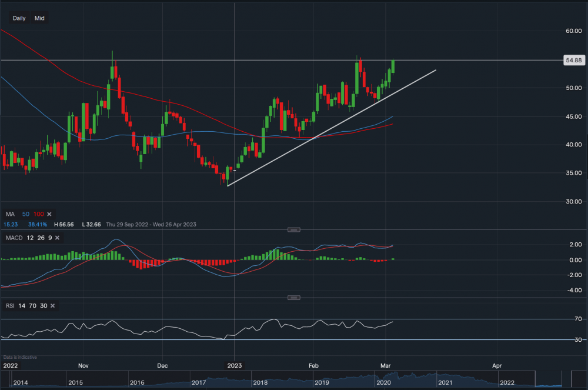This screenshot has height=390, width=588.
Task: Edit the MACD slow period value 26
Action: [43, 237]
